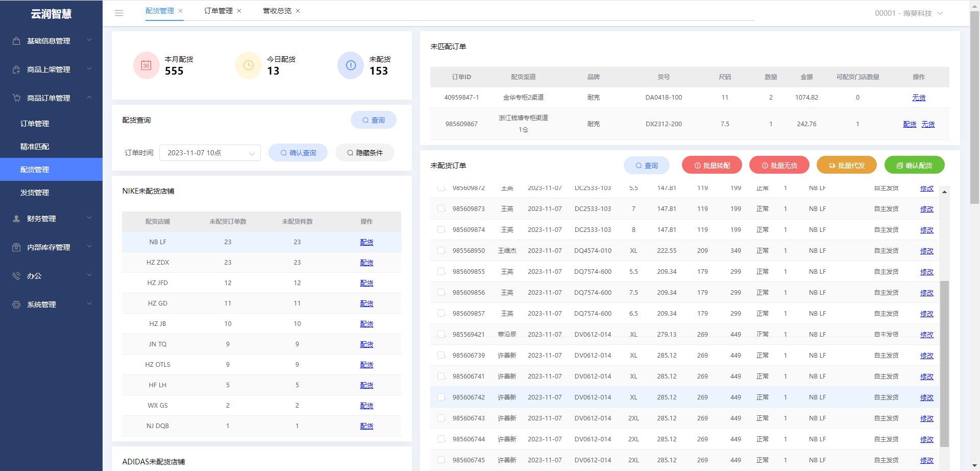
Task: Tick the checkbox for order 985609856
Action: tap(441, 292)
